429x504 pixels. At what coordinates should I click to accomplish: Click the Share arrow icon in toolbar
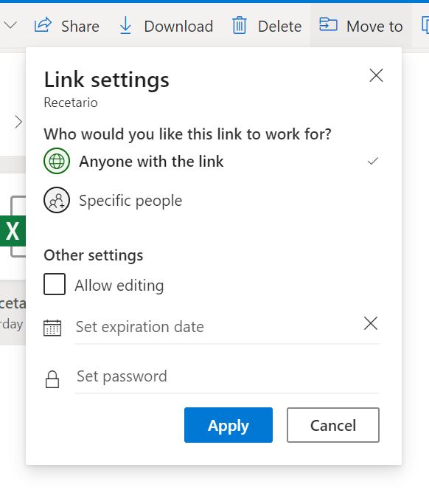[x=43, y=25]
